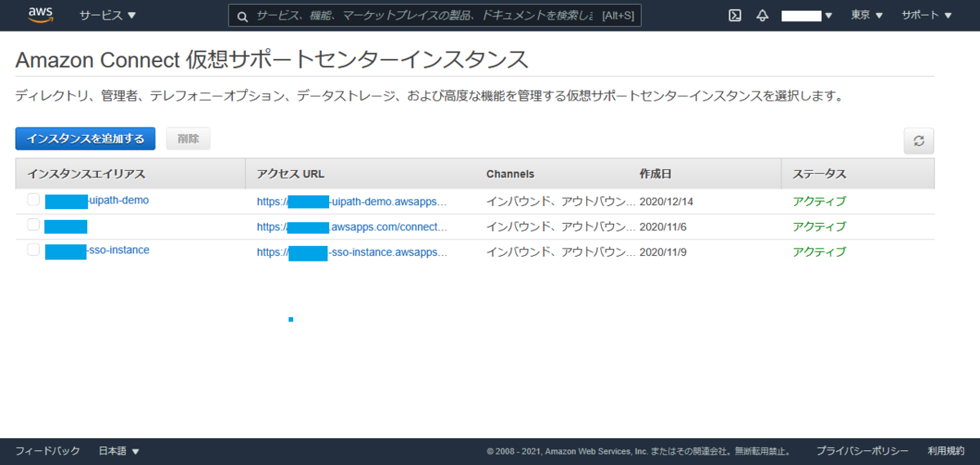The image size is (980, 465).
Task: Click the アクセス URL column header
Action: (x=291, y=174)
